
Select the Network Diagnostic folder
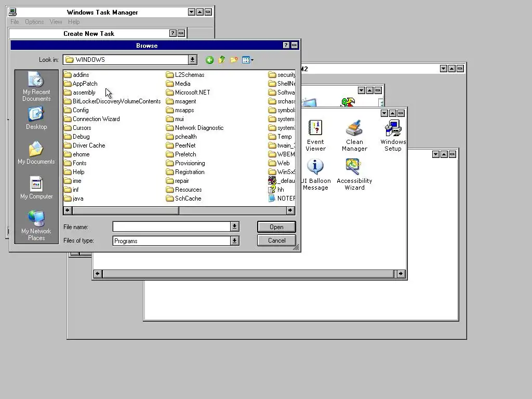(195, 128)
